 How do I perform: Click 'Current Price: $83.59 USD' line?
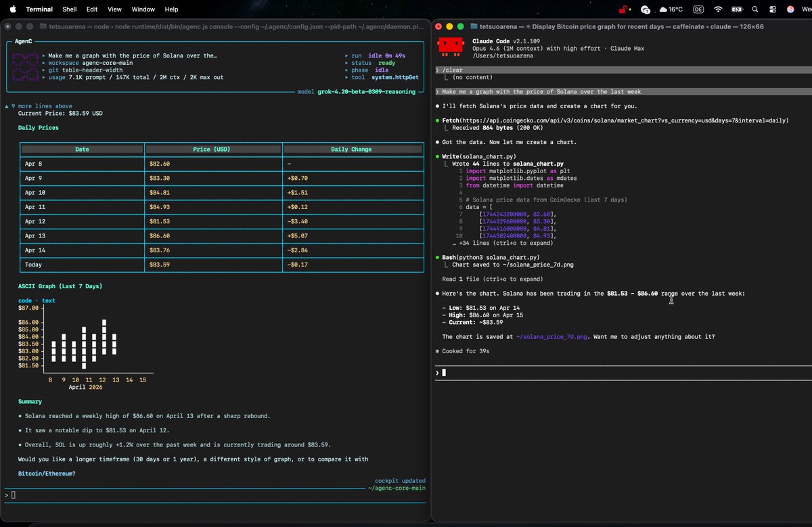60,113
